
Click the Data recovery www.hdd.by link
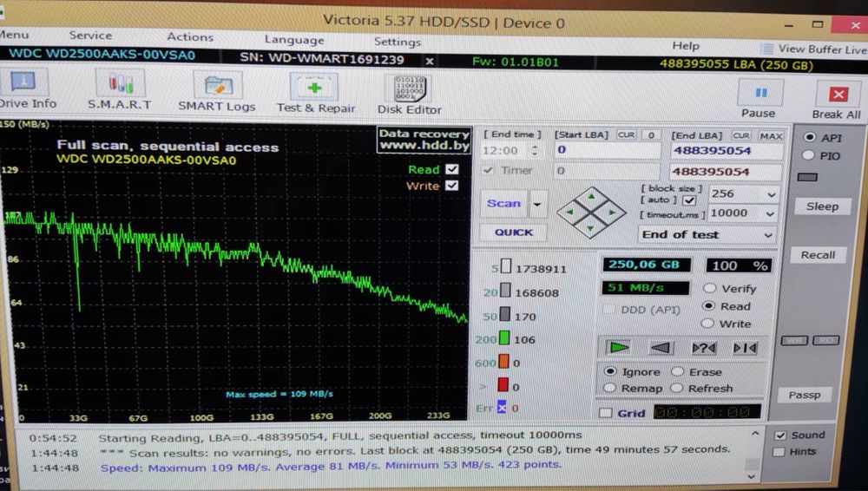click(424, 140)
